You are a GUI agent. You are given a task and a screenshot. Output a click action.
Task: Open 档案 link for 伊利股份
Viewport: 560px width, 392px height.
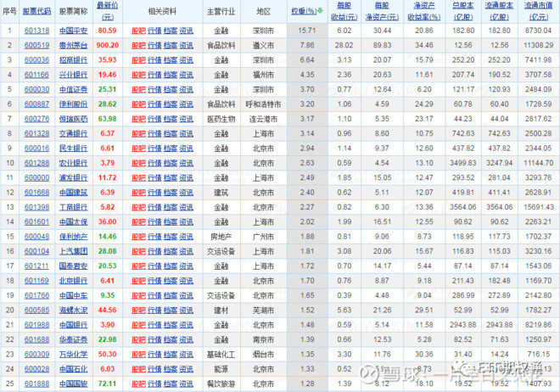pos(170,104)
